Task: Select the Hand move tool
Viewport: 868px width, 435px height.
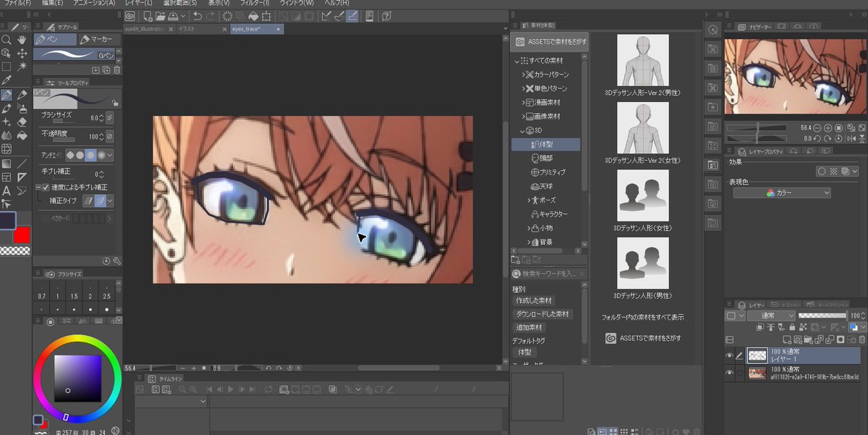Action: 22,40
